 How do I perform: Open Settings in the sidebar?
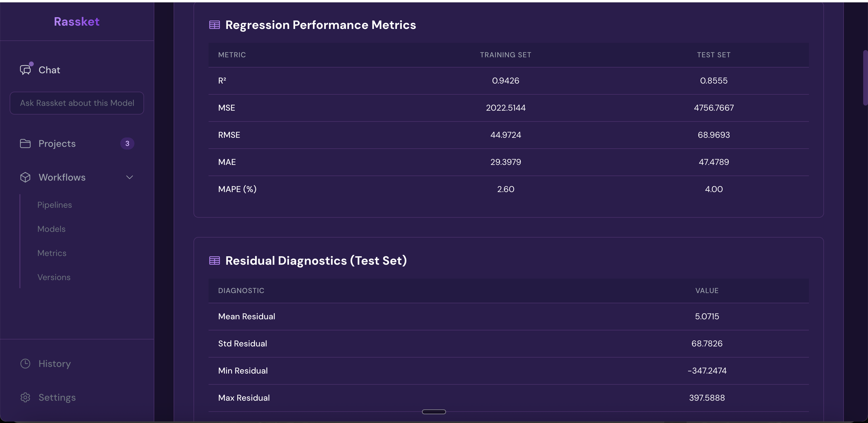pos(57,397)
